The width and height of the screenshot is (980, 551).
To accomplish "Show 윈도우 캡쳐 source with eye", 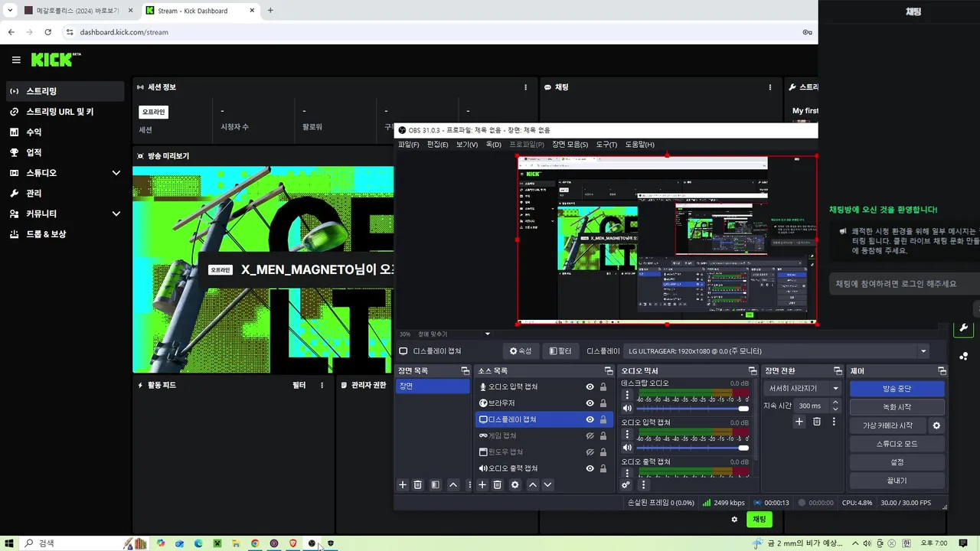I will pos(590,452).
